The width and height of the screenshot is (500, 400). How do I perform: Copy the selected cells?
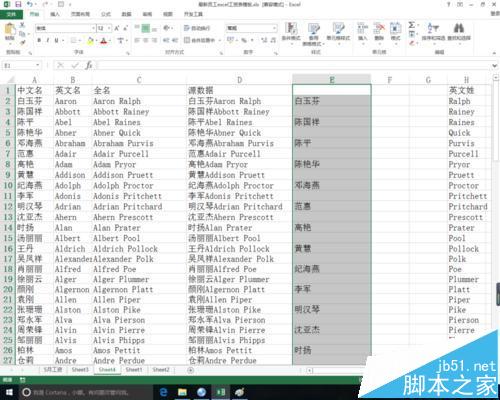(x=22, y=34)
